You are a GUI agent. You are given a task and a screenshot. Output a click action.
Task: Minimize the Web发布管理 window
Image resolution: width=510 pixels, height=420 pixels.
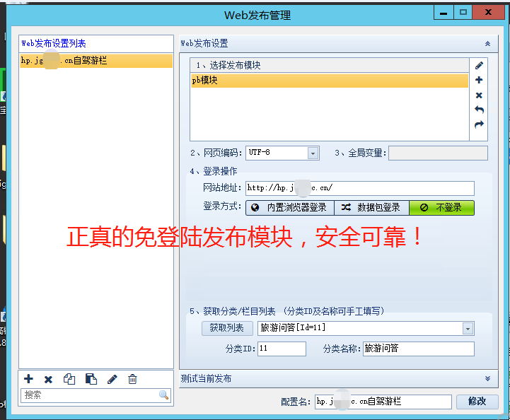[444, 13]
